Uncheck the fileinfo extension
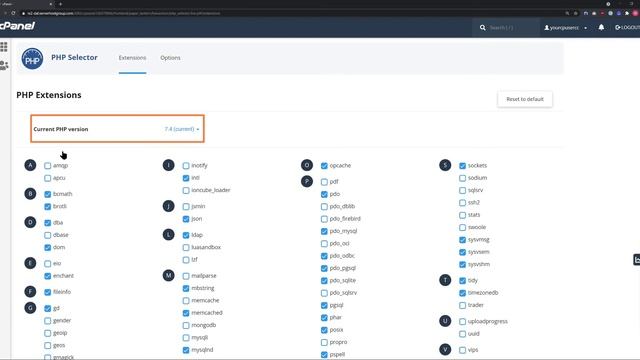 [x=48, y=292]
